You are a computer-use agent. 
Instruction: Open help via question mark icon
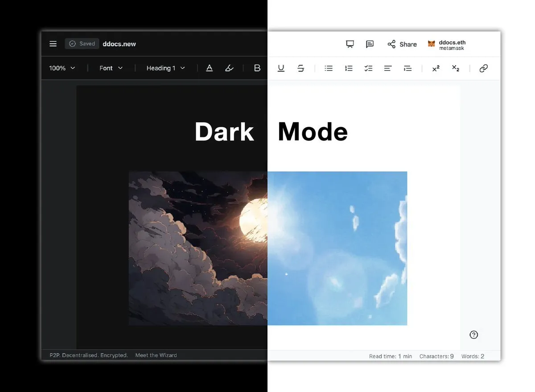(x=474, y=335)
